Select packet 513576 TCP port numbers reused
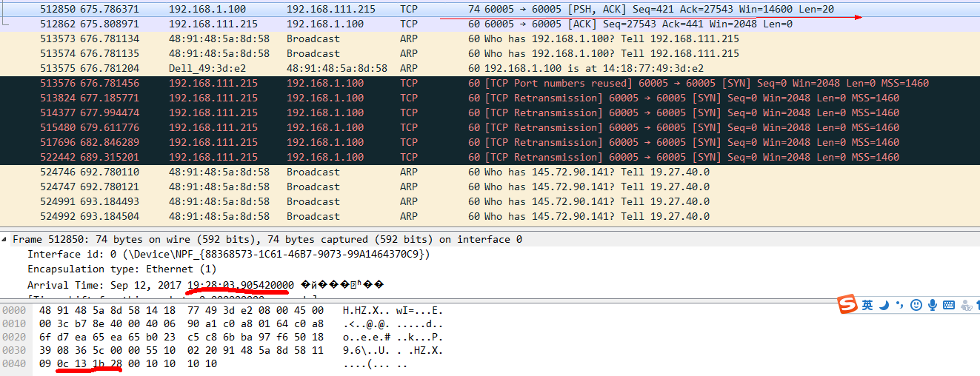 pos(490,83)
